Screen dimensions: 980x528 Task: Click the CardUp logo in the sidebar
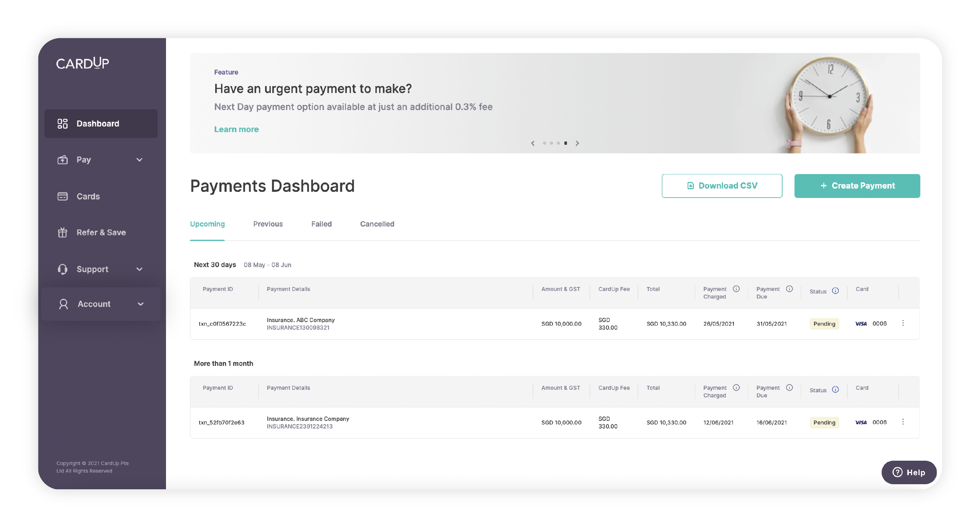[82, 63]
